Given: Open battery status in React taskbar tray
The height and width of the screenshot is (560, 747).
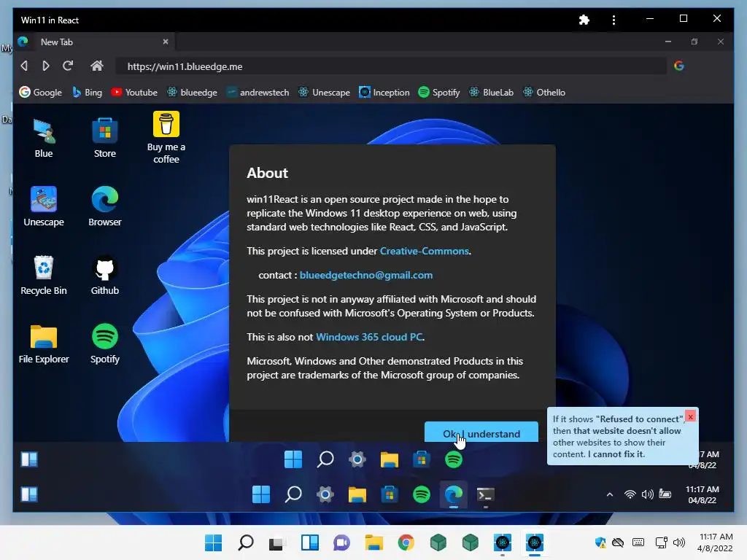Looking at the screenshot, I should coord(665,494).
